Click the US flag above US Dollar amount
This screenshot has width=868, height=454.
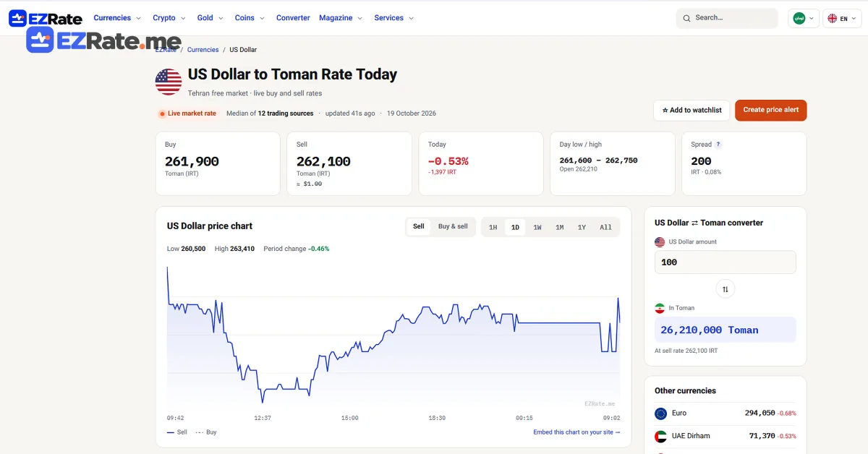coord(660,242)
